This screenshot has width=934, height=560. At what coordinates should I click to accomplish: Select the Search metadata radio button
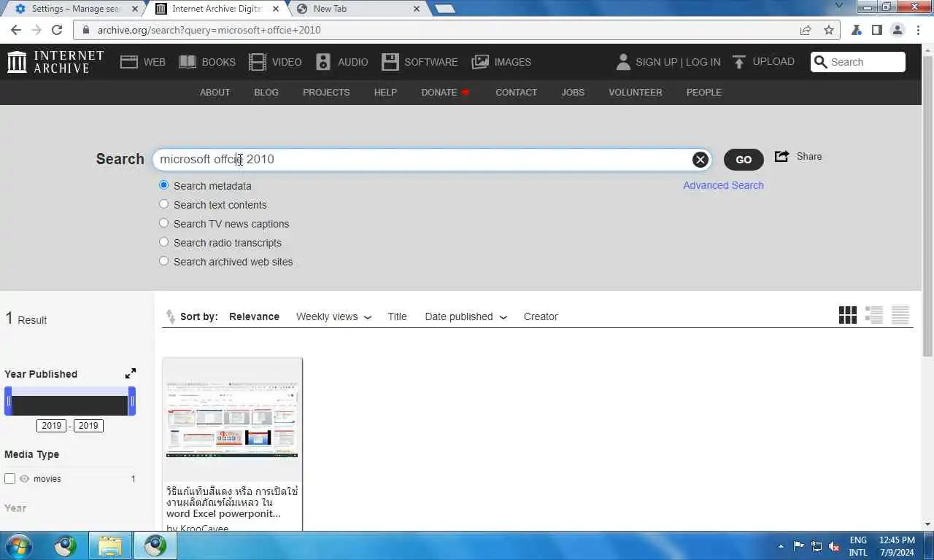tap(163, 185)
